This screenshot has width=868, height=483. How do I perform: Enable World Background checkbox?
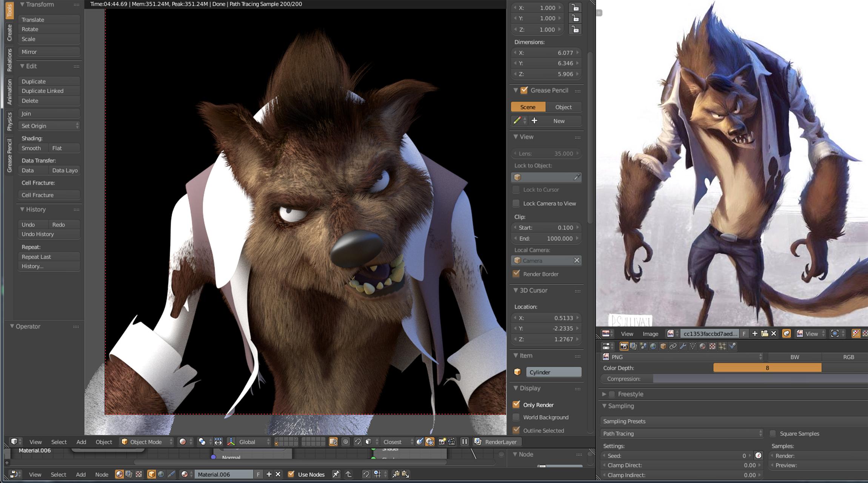516,417
